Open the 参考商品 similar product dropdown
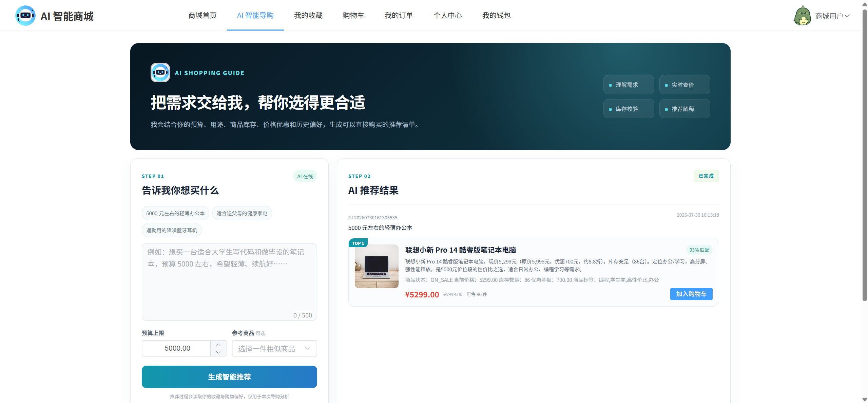 (x=274, y=348)
